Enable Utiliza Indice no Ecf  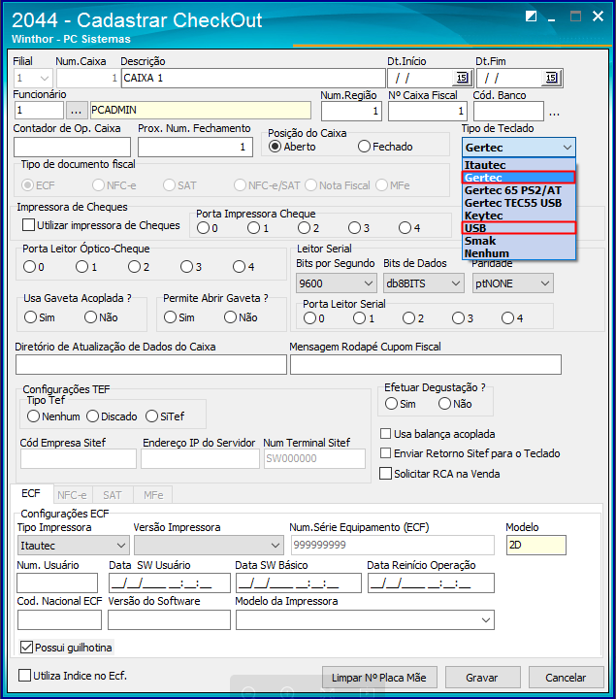(25, 675)
